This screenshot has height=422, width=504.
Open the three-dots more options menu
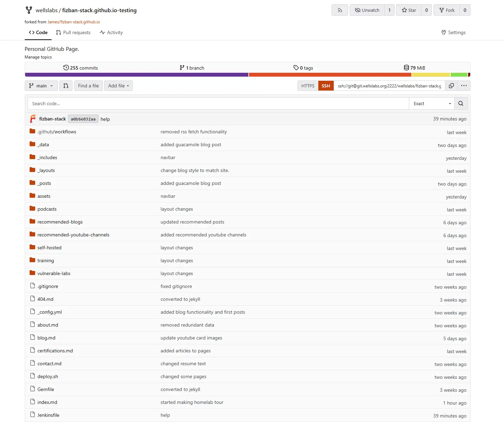[x=464, y=86]
